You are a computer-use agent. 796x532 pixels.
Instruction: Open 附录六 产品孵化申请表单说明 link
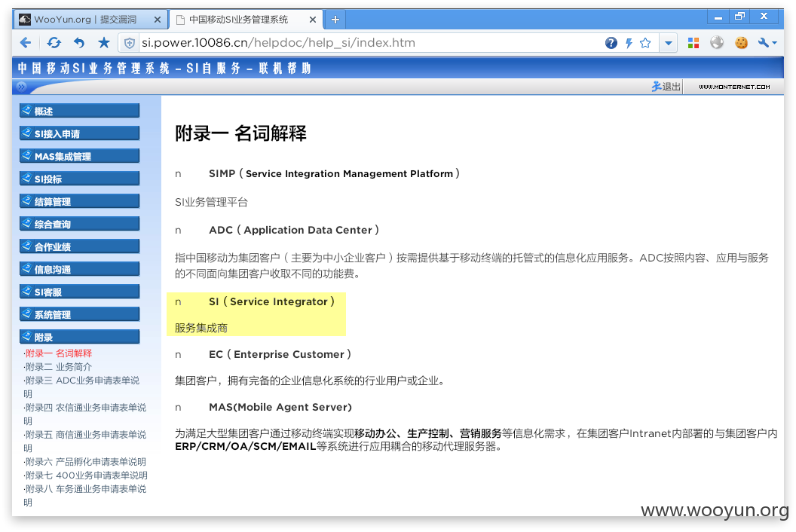(85, 462)
